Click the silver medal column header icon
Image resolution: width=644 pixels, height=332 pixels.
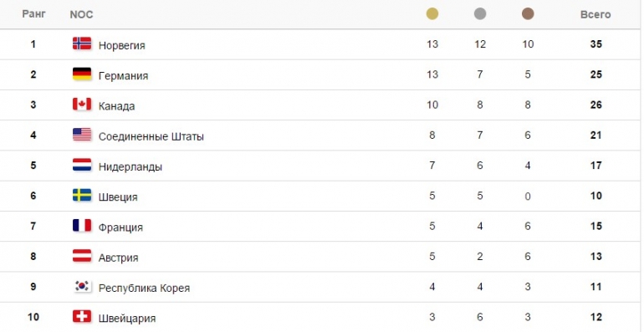480,14
